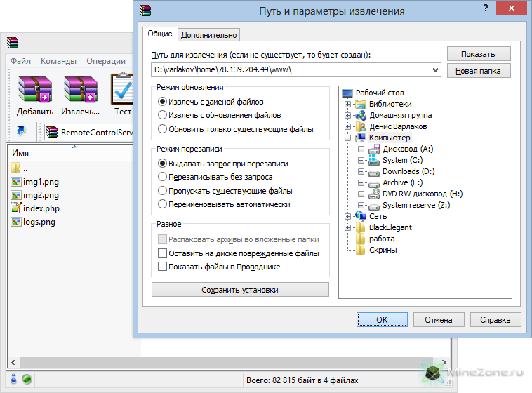Expand the Библиотеки tree node

coord(347,104)
